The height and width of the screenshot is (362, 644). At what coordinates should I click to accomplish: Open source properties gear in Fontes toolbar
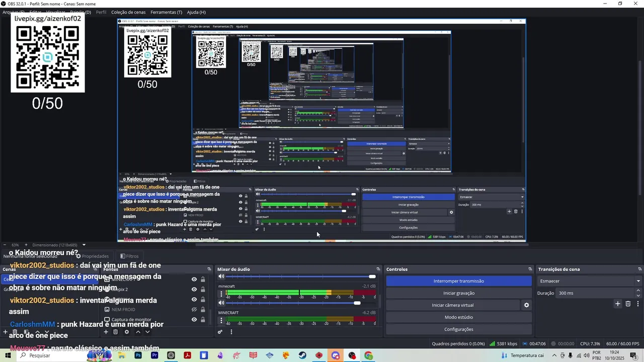[127, 332]
